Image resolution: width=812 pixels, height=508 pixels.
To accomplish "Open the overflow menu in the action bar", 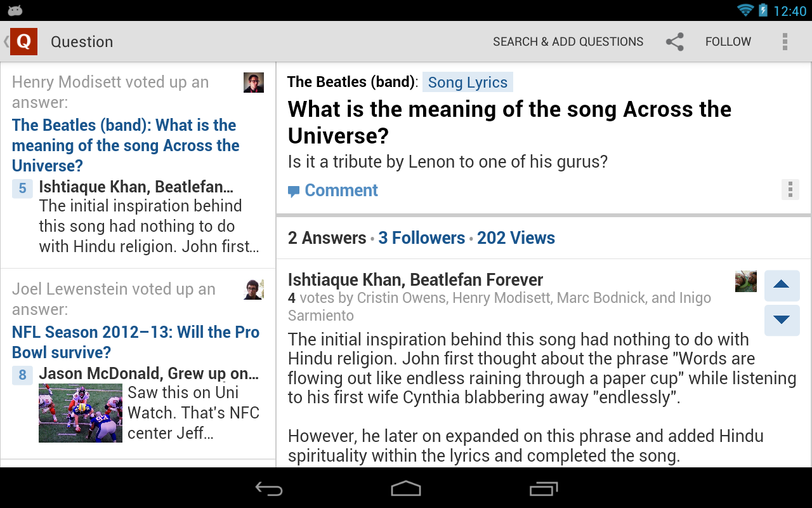I will click(x=785, y=41).
